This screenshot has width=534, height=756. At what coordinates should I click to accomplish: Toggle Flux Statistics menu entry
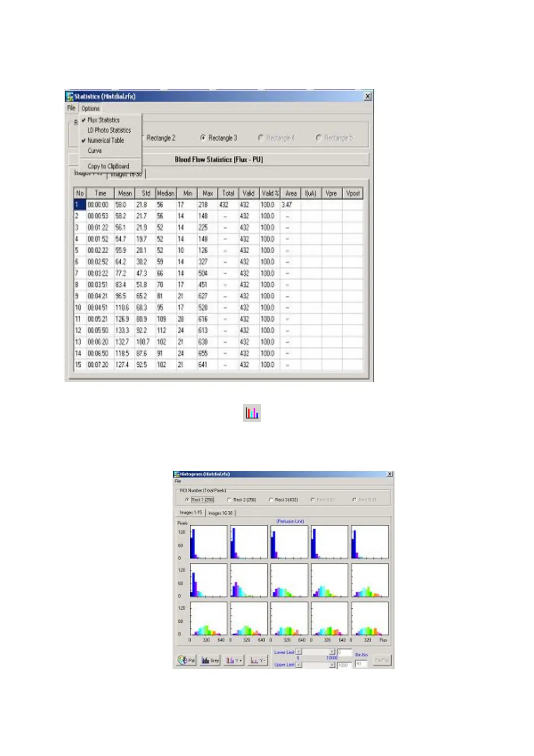click(x=104, y=120)
